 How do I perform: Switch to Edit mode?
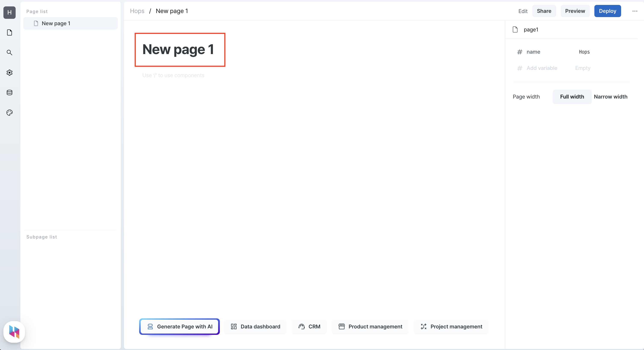[523, 11]
